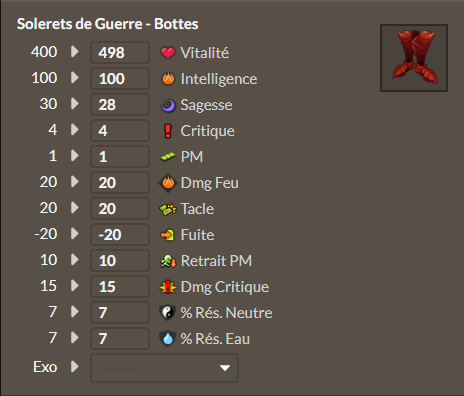Click the arrow next to Exo label
Screen dimensions: 464x396
tap(75, 366)
